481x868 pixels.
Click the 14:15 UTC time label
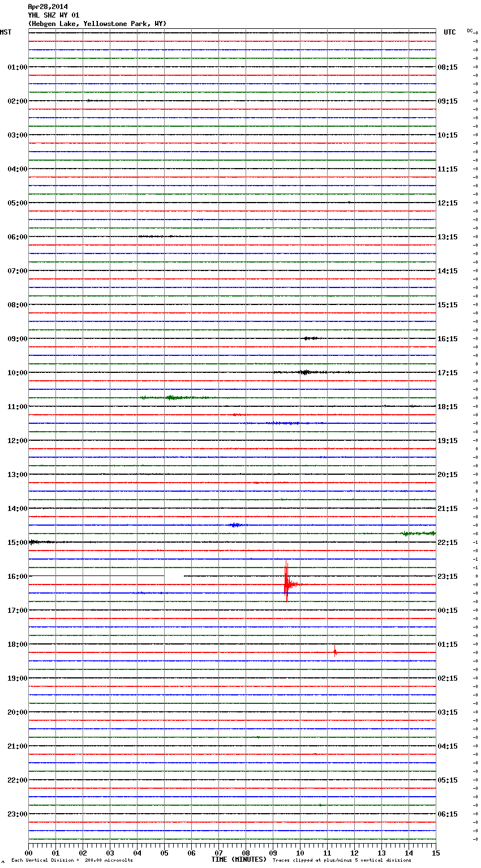(x=448, y=271)
